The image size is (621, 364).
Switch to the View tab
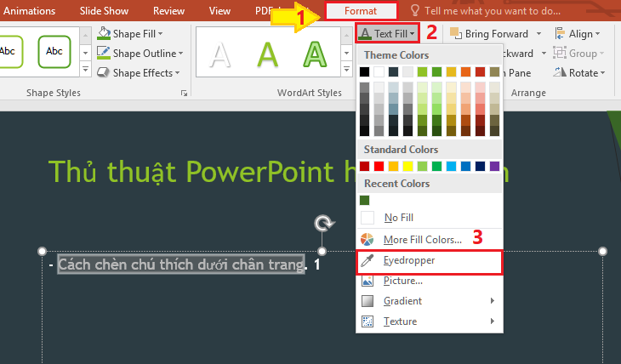coord(219,11)
